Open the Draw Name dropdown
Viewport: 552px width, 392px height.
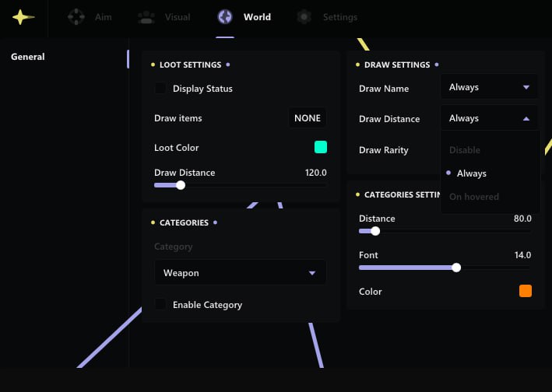(x=489, y=87)
